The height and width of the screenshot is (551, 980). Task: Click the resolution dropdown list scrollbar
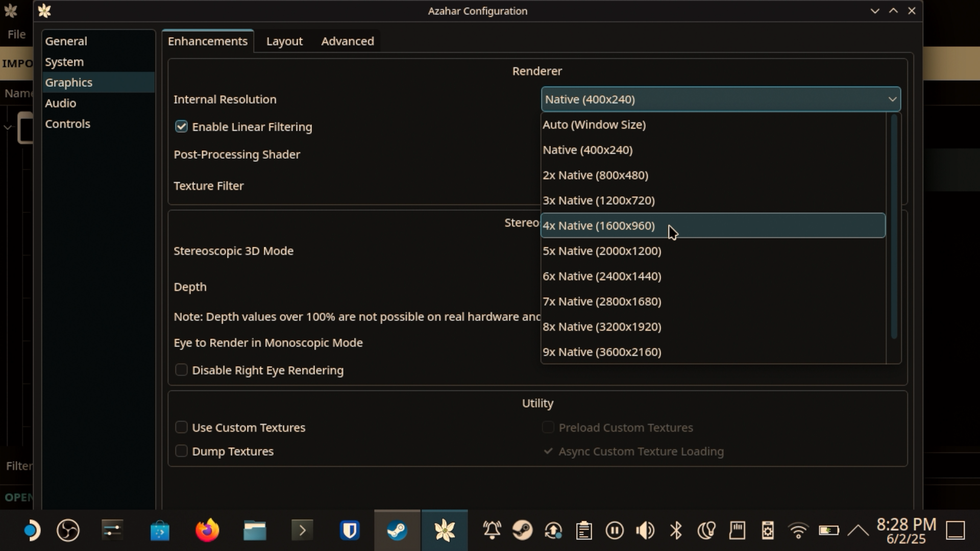click(894, 227)
